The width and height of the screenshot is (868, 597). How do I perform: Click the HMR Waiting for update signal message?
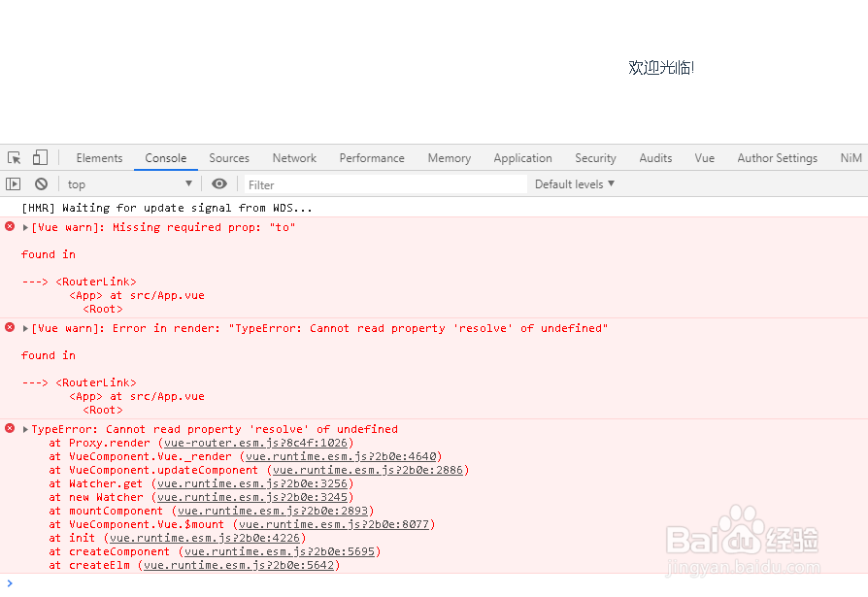(167, 208)
